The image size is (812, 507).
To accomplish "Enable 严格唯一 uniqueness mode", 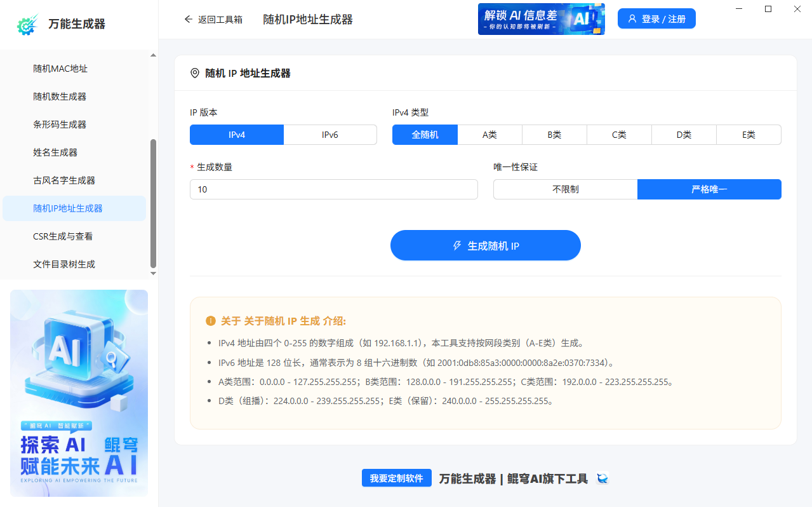I will click(x=709, y=189).
